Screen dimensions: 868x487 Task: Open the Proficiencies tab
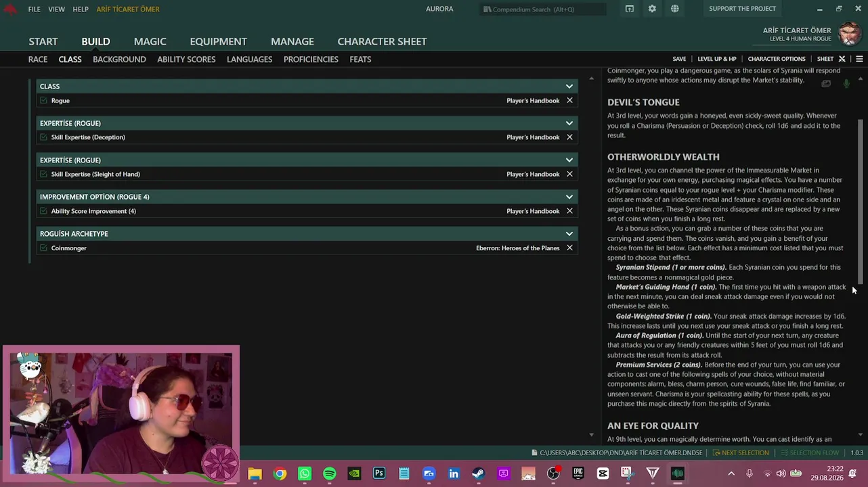[x=311, y=60]
